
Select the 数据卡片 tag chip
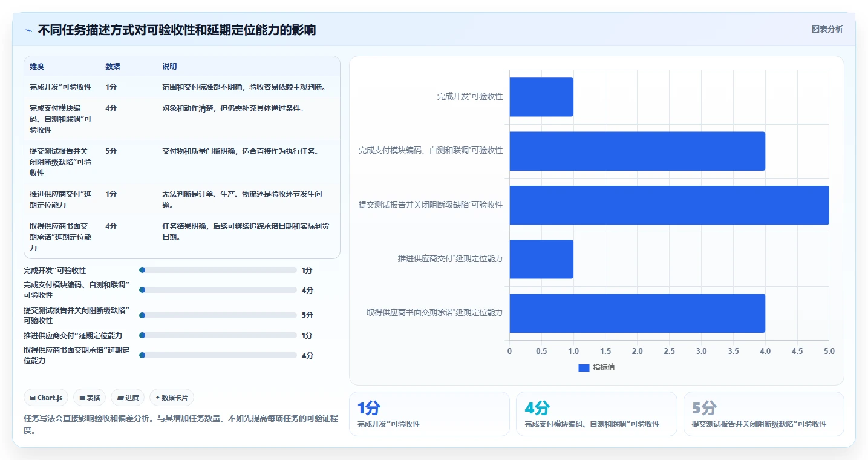[x=172, y=398]
